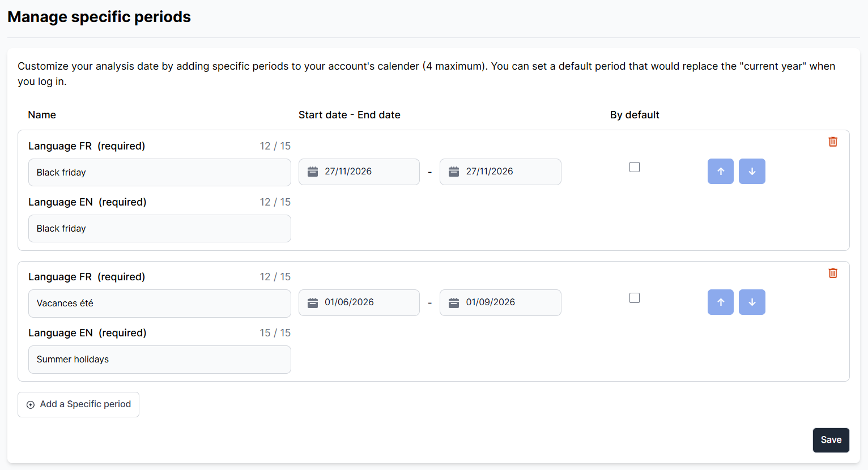Move Vacances été period up
Viewport: 868px width, 470px height.
tap(721, 302)
